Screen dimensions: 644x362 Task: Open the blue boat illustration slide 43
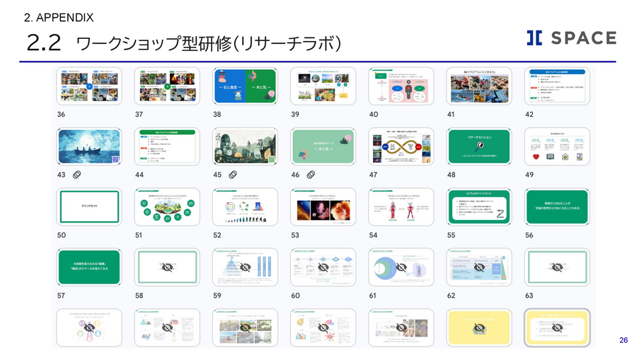(x=90, y=146)
